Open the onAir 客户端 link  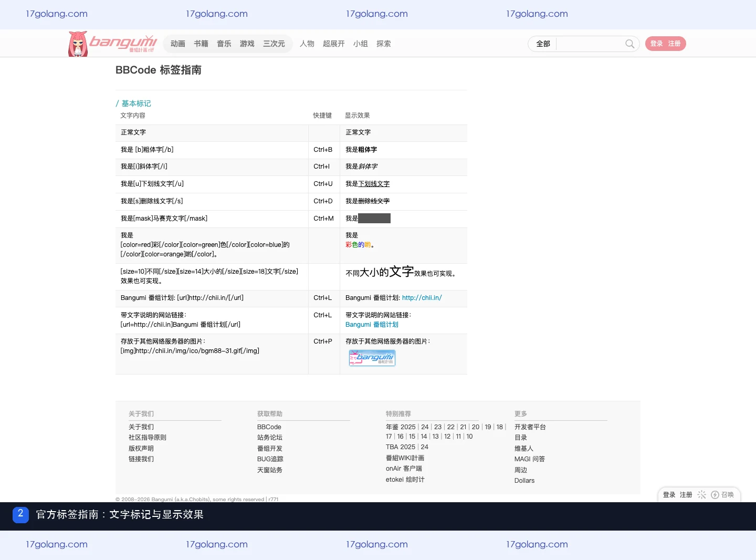(404, 469)
